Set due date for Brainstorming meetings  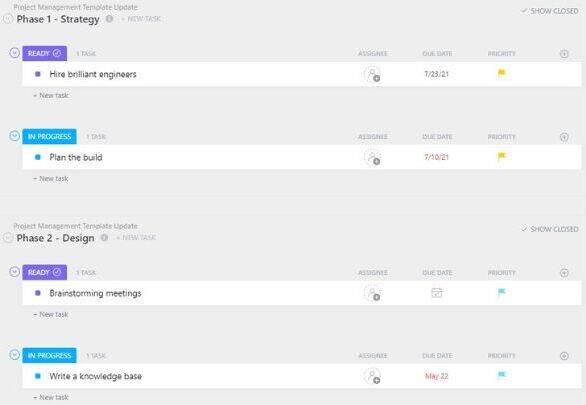pyautogui.click(x=437, y=293)
